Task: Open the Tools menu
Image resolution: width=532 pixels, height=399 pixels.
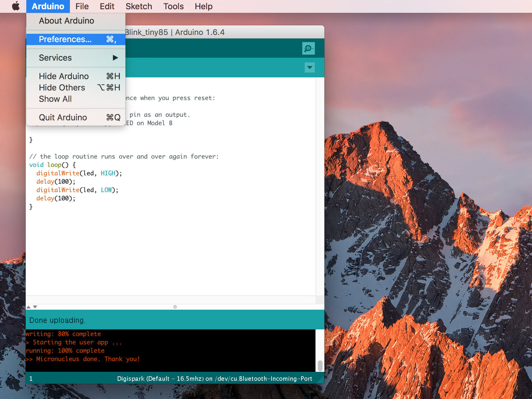Action: point(173,6)
